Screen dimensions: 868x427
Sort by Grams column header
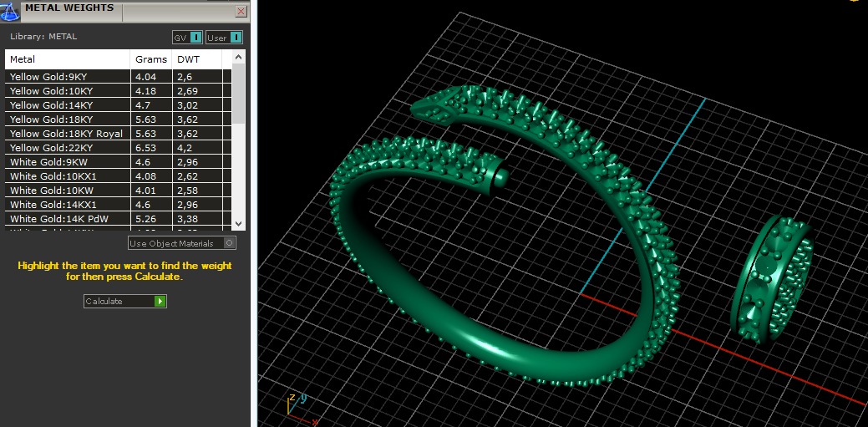point(151,59)
